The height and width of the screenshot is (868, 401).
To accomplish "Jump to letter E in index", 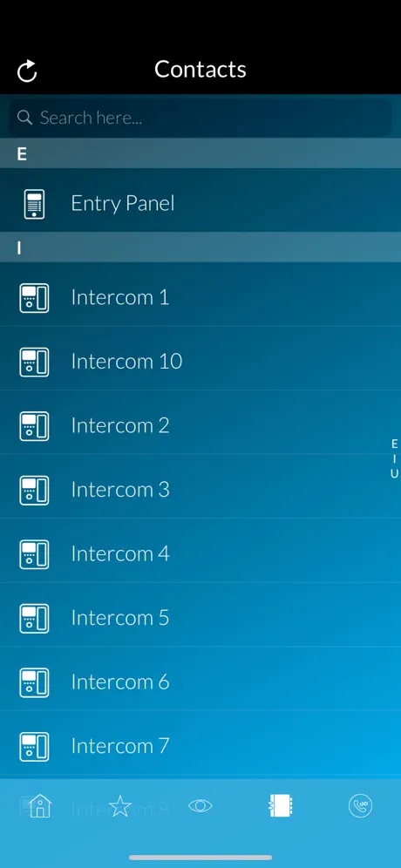I will point(394,444).
